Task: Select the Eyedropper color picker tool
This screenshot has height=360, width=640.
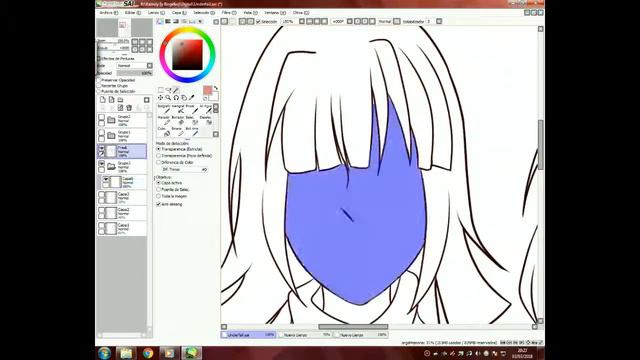Action: pos(191,98)
